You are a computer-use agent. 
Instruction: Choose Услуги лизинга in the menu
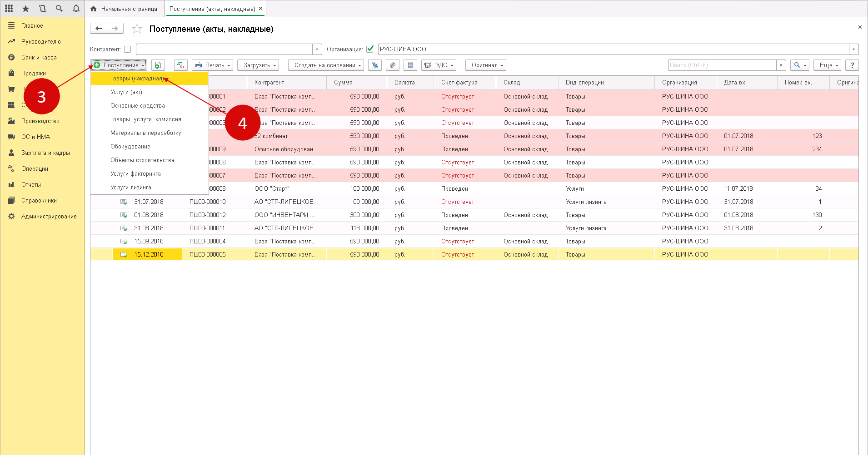pyautogui.click(x=131, y=188)
